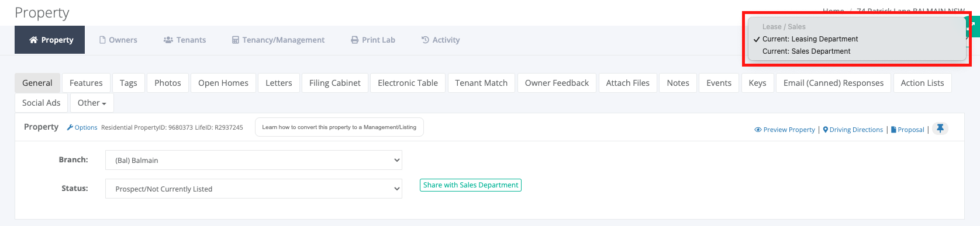Viewport: 980px width, 226px height.
Task: Click the Preview Property eye link
Action: (785, 130)
